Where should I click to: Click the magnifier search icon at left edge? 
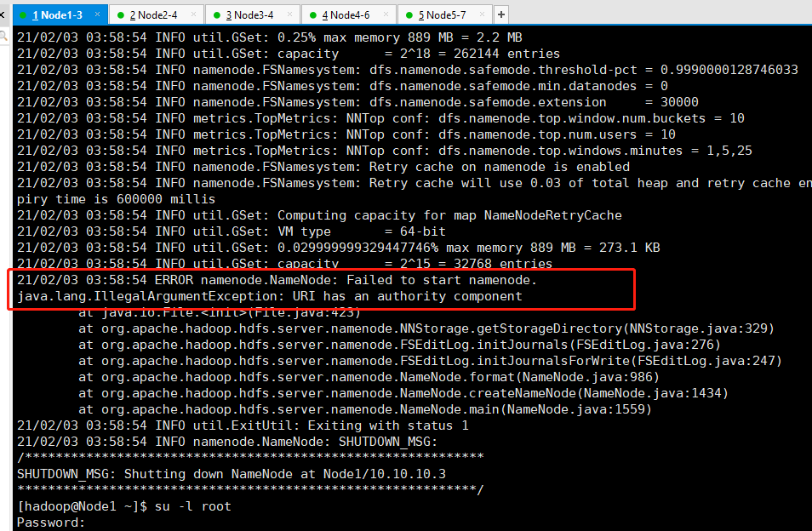[x=3, y=36]
